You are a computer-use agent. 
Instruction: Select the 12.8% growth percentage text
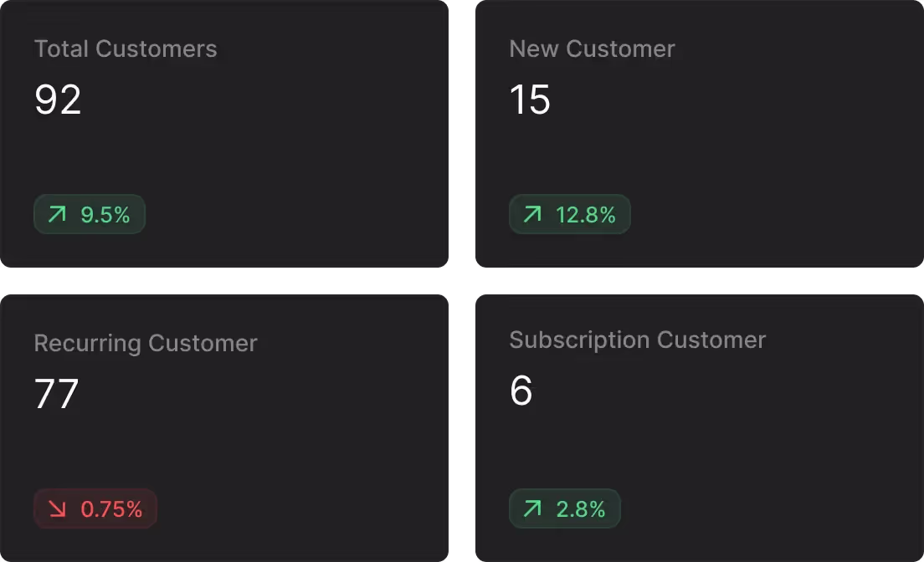point(586,215)
